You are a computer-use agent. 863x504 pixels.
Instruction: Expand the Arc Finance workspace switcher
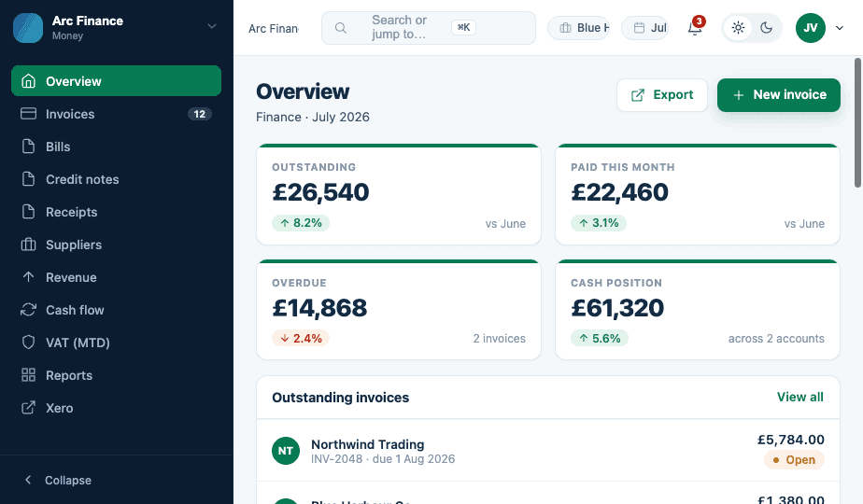(212, 26)
